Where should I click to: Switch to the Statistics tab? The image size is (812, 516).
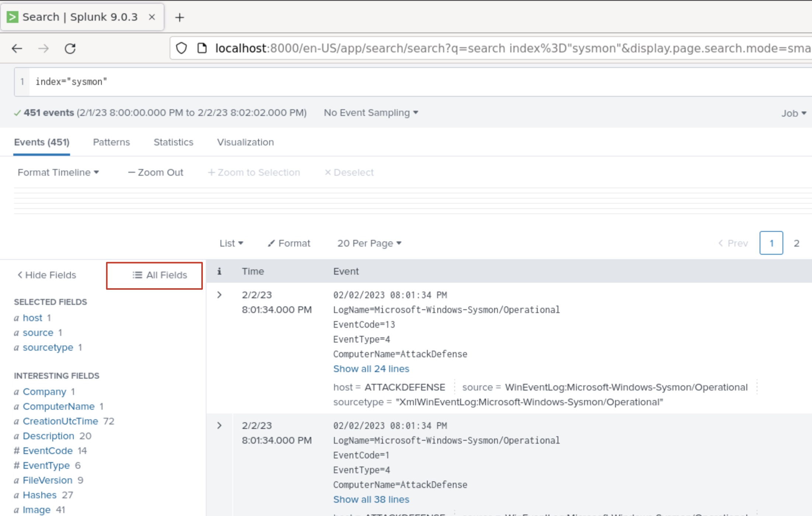click(x=173, y=142)
